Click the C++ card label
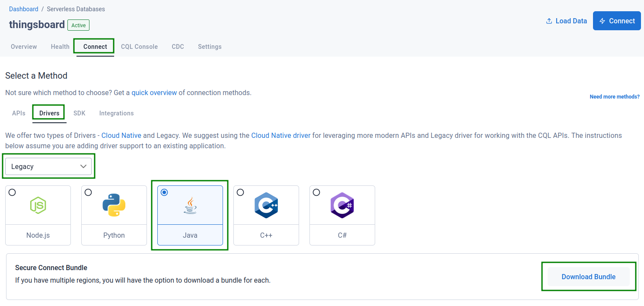The image size is (644, 306). tap(266, 235)
